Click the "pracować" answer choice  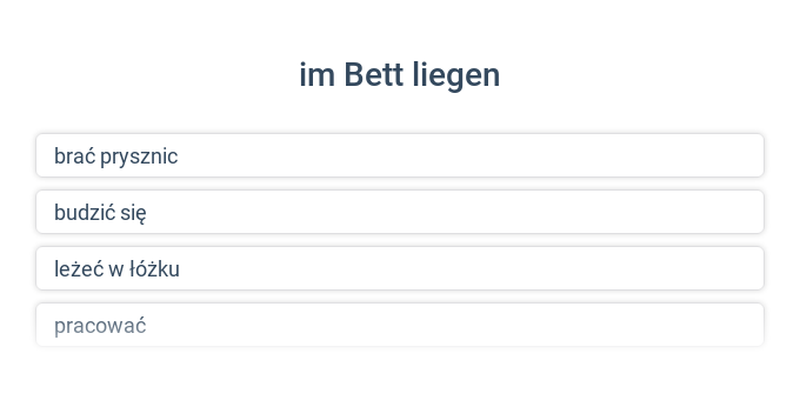click(400, 325)
